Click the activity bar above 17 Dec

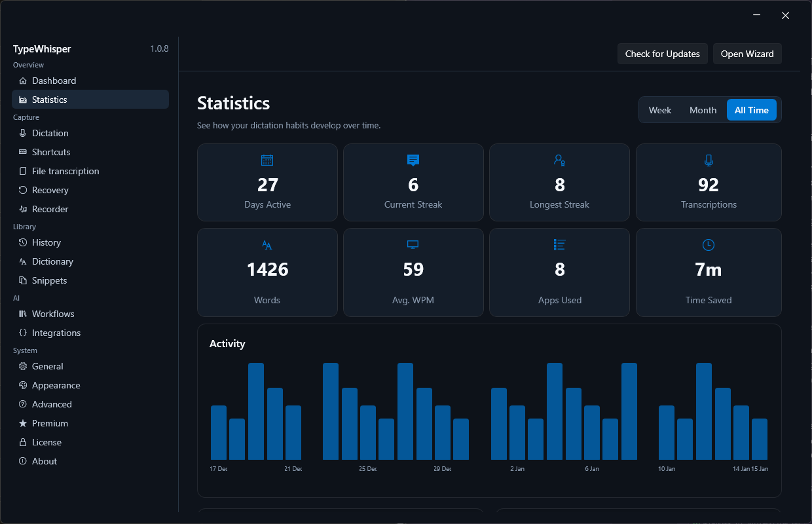pyautogui.click(x=219, y=432)
